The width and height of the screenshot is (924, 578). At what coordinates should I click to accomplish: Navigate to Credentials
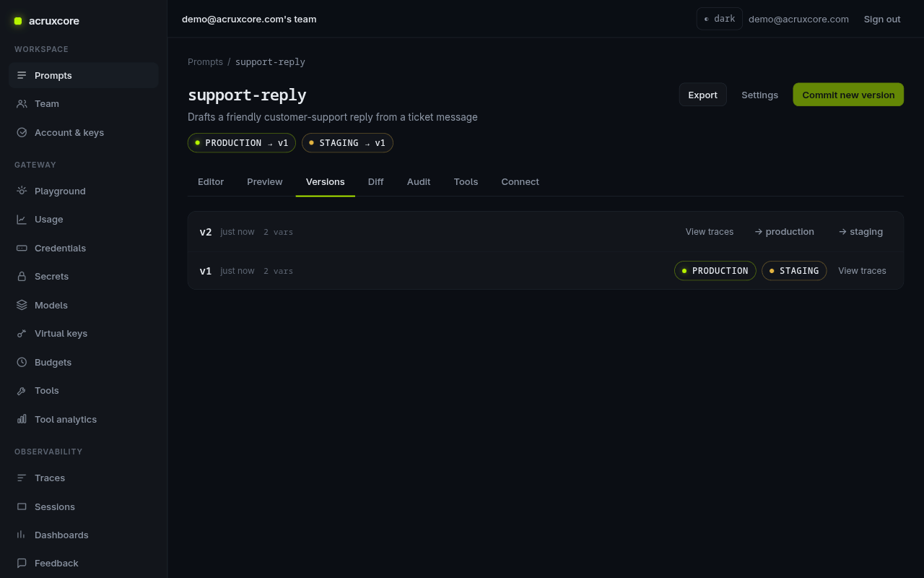(84, 248)
